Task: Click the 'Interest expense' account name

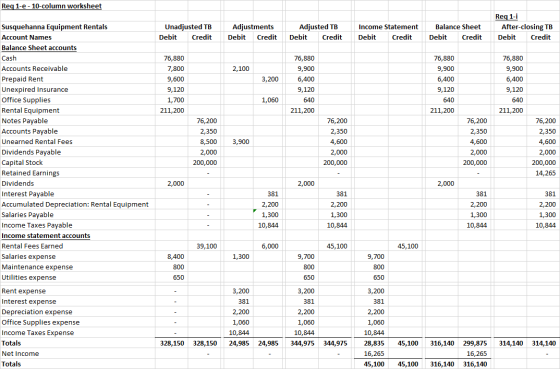Action: [29, 301]
